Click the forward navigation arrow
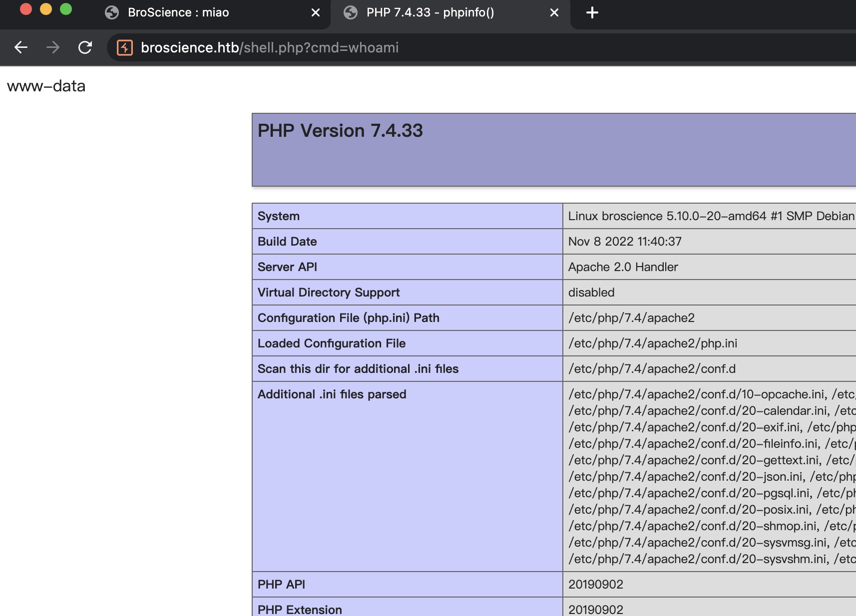This screenshot has height=616, width=856. pyautogui.click(x=52, y=47)
